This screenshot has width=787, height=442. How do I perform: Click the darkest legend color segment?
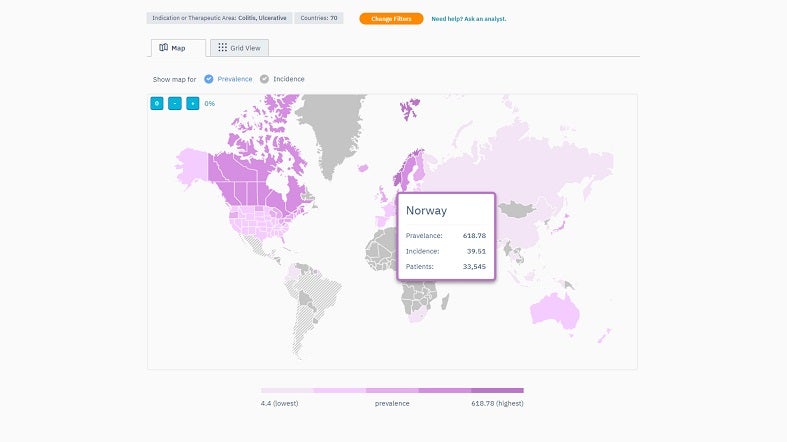[x=497, y=391]
